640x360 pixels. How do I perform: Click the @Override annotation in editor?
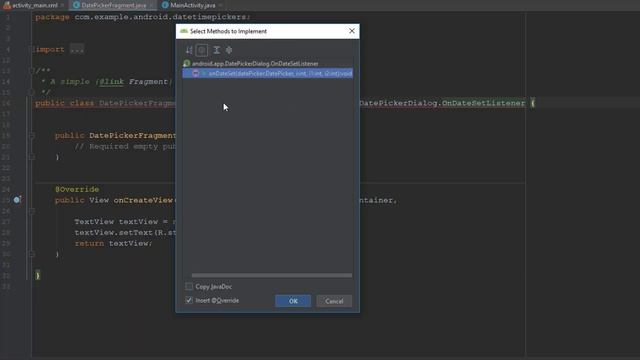77,189
